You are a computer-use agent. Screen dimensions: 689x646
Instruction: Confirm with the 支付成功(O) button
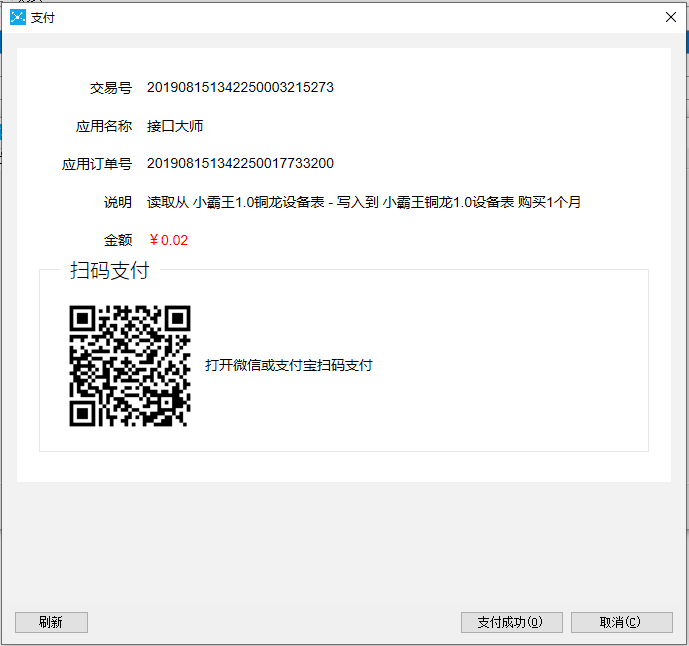[x=511, y=622]
